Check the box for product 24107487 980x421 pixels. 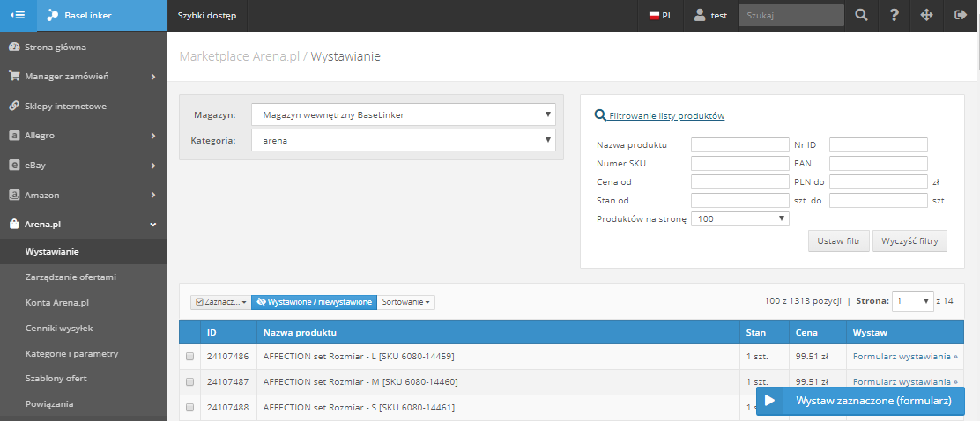pos(190,381)
